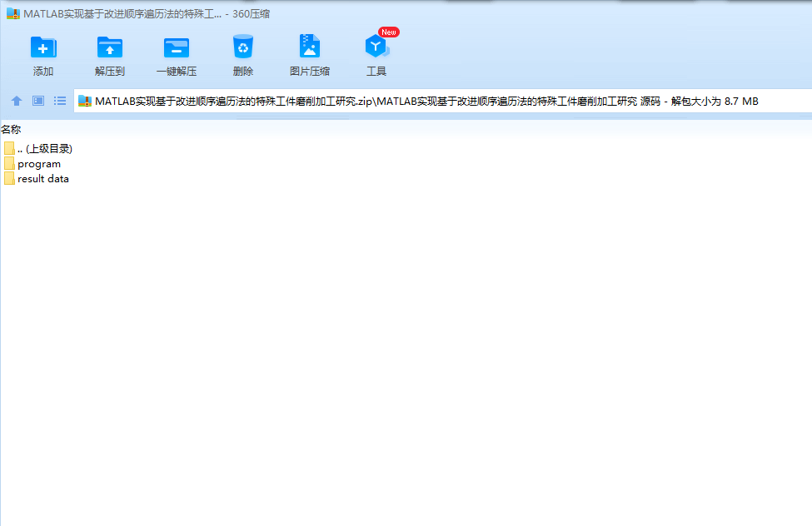Image resolution: width=812 pixels, height=526 pixels.
Task: Click the 名称 column header
Action: tap(11, 130)
